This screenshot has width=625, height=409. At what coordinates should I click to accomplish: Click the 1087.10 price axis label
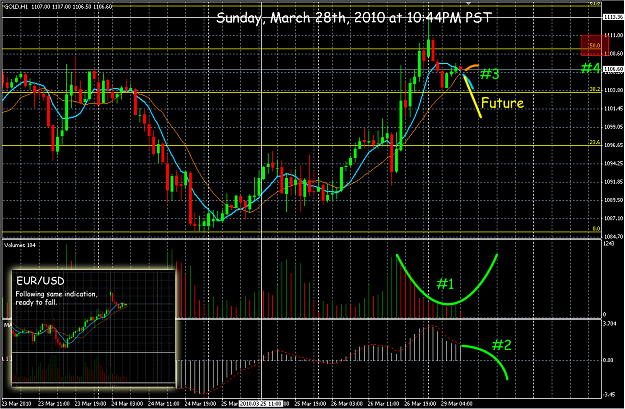tap(613, 218)
